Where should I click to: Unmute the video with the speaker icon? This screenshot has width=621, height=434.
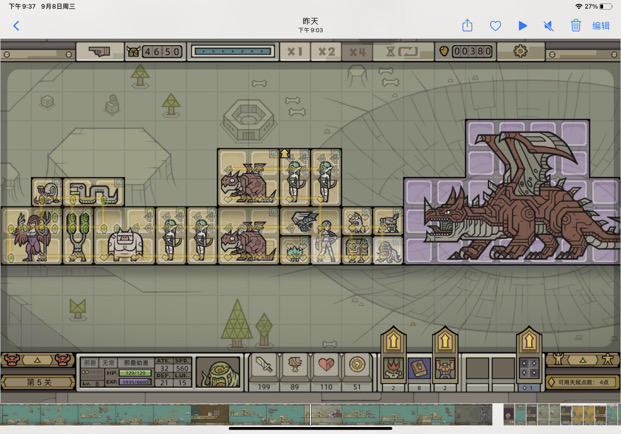(549, 26)
